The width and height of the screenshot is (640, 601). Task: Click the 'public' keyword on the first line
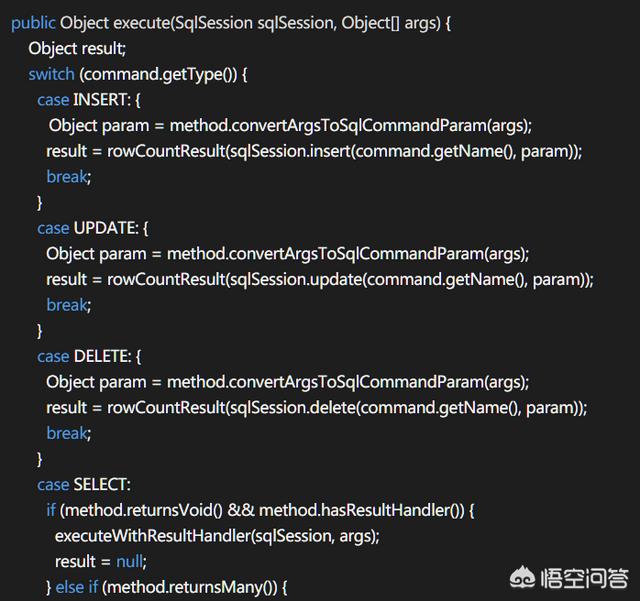pos(33,23)
